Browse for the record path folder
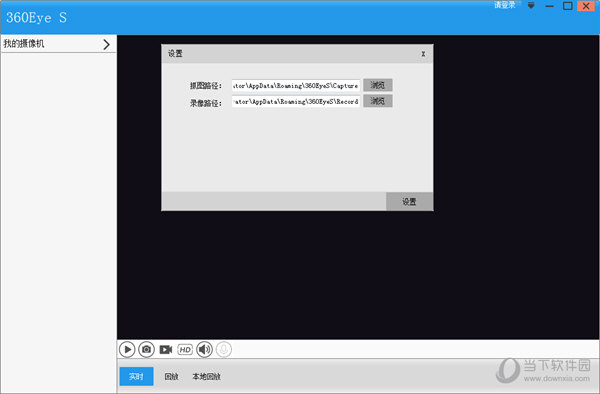This screenshot has width=600, height=394. coord(378,101)
